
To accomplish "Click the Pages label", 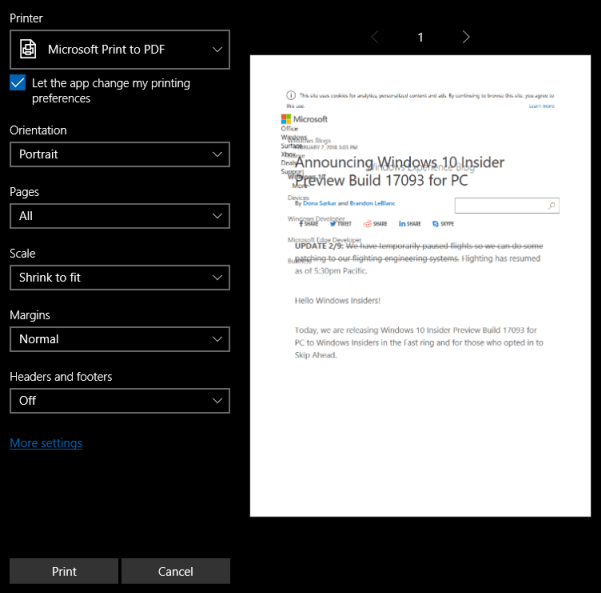I will click(24, 192).
